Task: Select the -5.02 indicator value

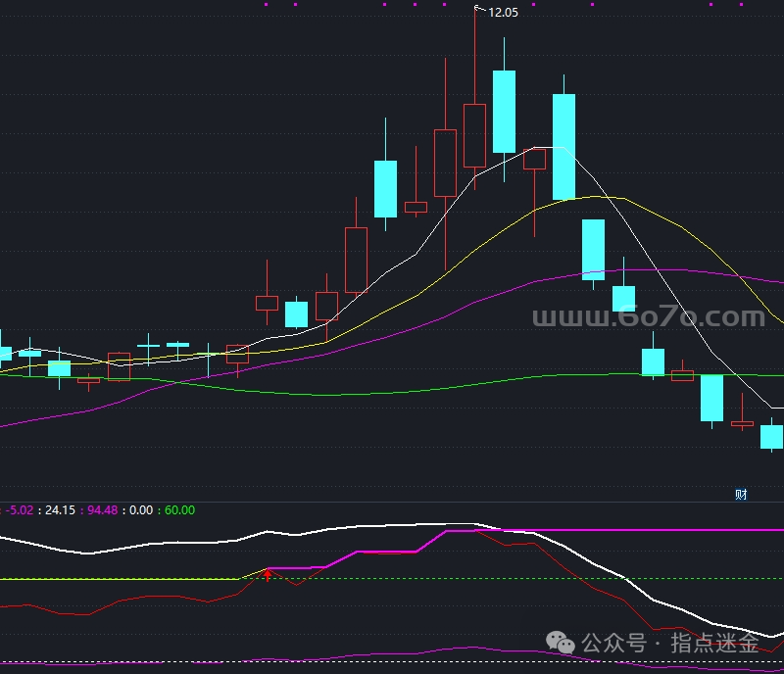Action: point(19,510)
